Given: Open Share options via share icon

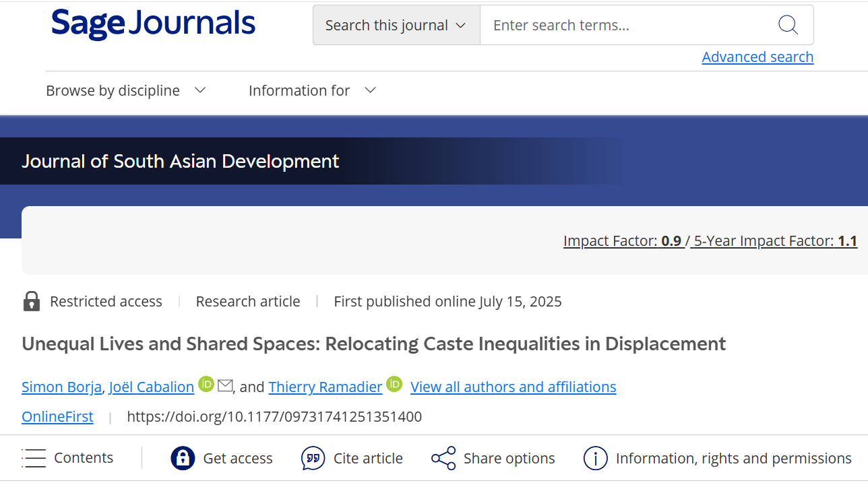Looking at the screenshot, I should click(443, 458).
